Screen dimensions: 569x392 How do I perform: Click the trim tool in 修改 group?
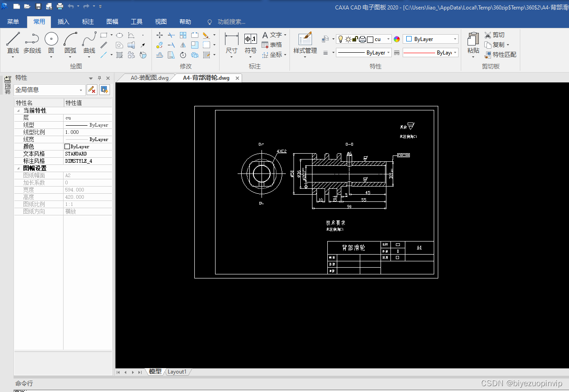[171, 35]
